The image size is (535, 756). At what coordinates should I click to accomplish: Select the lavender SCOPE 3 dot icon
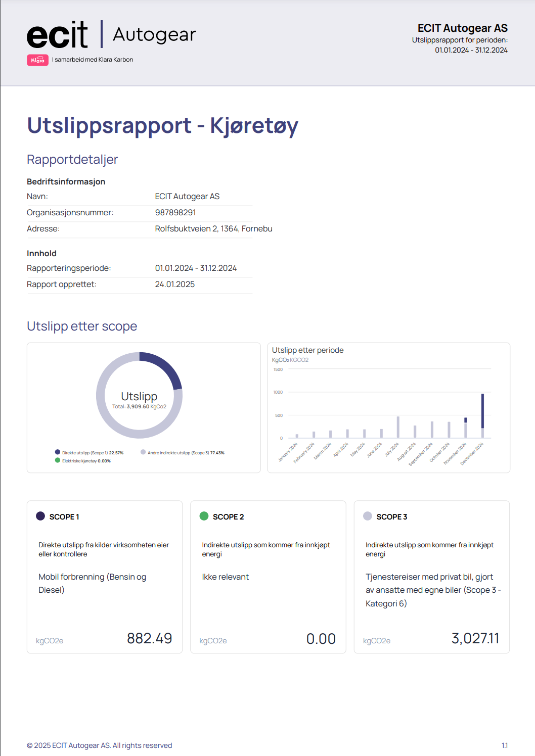point(369,516)
